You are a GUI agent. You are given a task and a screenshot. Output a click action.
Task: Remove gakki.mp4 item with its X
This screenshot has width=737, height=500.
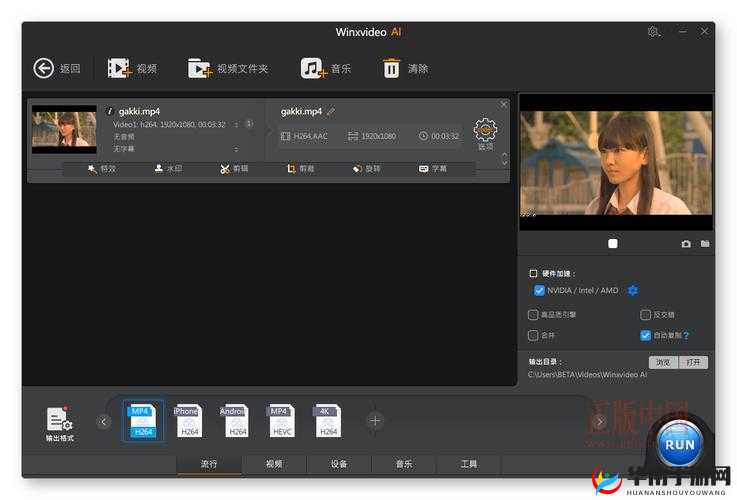click(504, 104)
